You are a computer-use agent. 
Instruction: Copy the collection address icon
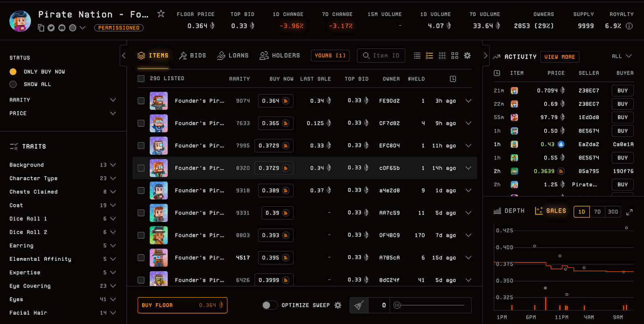coord(41,28)
